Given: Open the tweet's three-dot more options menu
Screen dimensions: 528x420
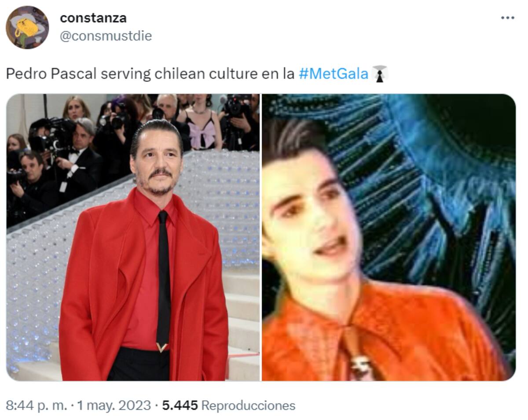Looking at the screenshot, I should coord(507,18).
